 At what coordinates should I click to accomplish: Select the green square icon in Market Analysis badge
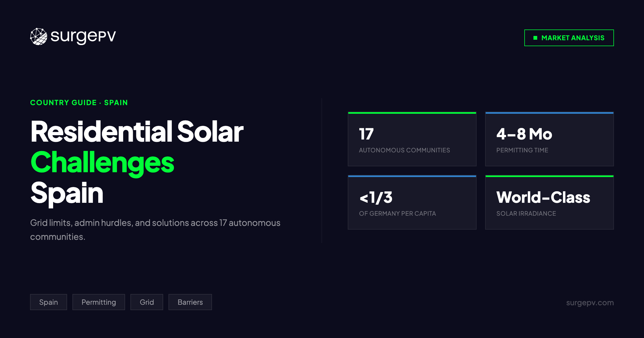click(535, 38)
